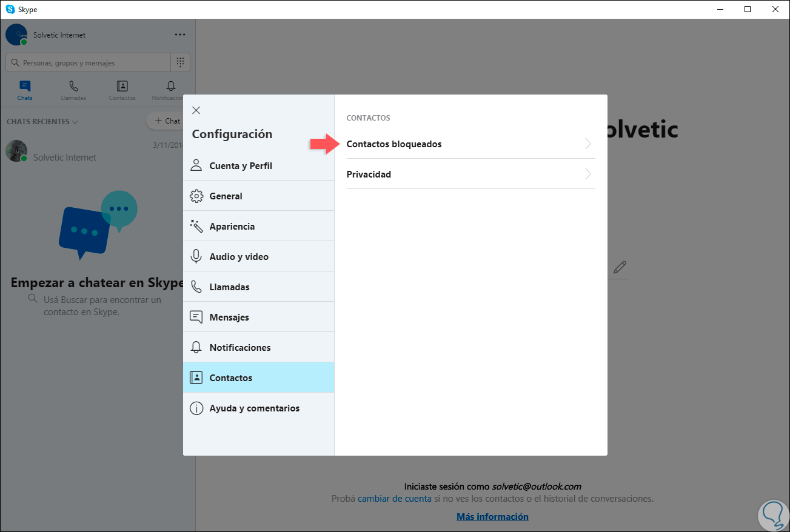Click the info icon beside Ayuda y comentarios

tap(196, 408)
